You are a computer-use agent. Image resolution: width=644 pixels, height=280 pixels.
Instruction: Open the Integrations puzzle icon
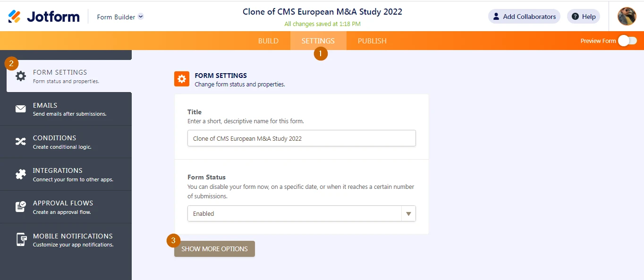(x=21, y=174)
